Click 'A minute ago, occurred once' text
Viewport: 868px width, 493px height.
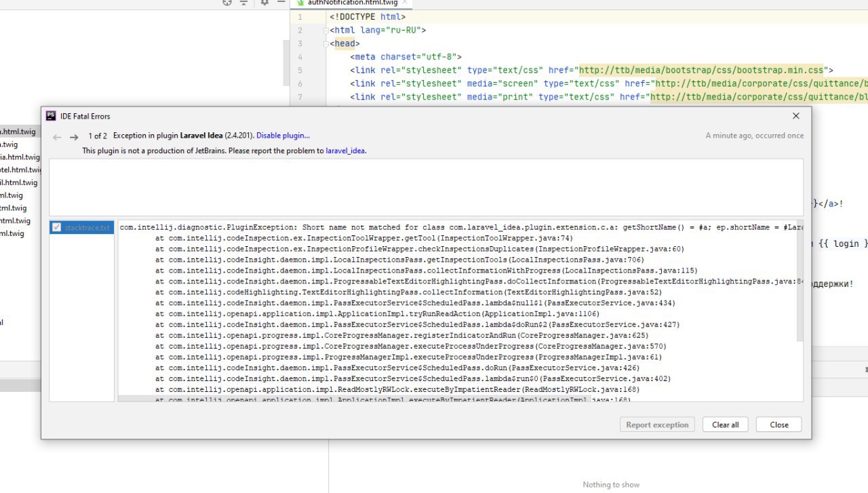pyautogui.click(x=755, y=136)
